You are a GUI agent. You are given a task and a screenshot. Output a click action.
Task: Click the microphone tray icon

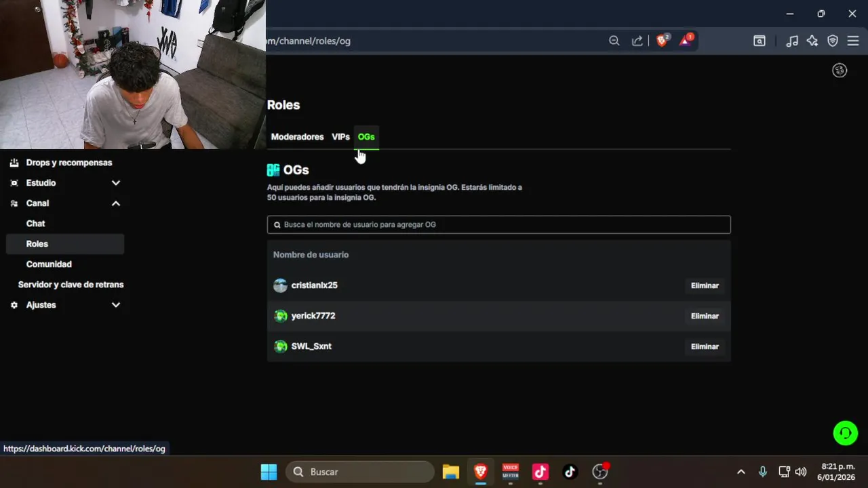pos(763,472)
